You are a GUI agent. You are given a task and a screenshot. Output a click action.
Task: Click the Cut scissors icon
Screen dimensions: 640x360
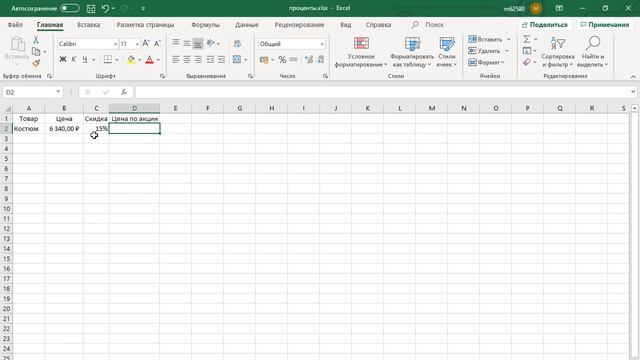36,40
